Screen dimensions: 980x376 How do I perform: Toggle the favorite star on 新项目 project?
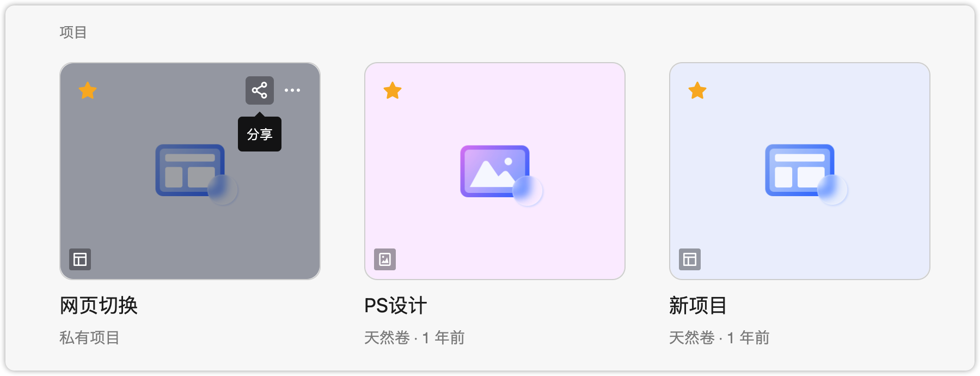click(x=697, y=90)
